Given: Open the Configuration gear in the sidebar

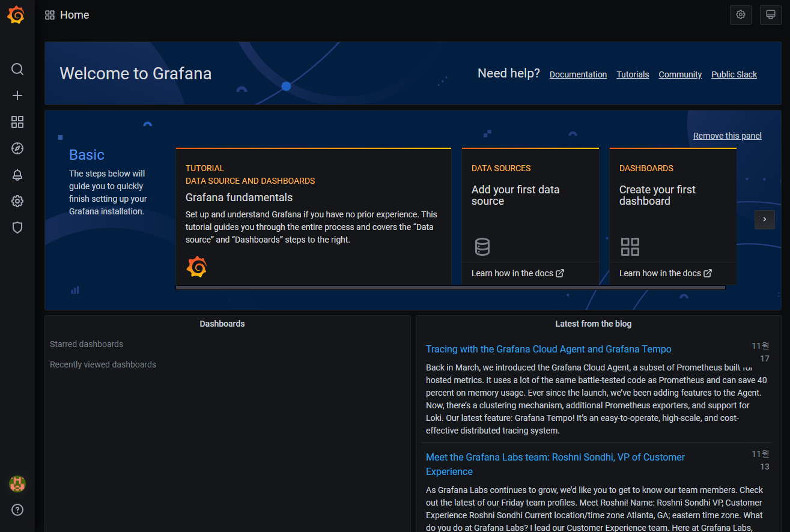Looking at the screenshot, I should (x=17, y=201).
